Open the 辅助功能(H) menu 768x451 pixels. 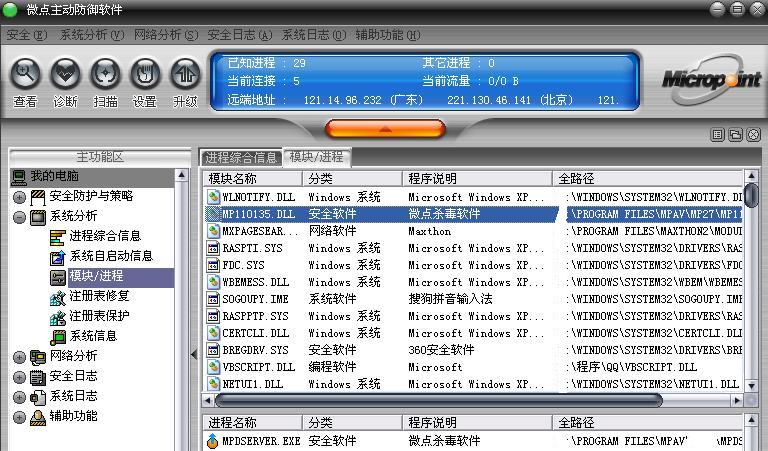click(388, 35)
